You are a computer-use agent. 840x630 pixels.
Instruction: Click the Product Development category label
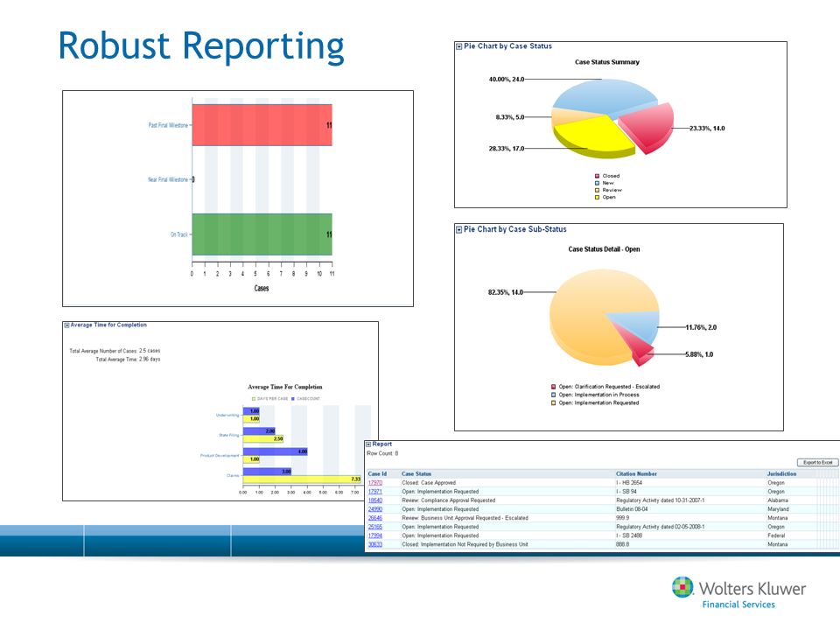tap(220, 455)
